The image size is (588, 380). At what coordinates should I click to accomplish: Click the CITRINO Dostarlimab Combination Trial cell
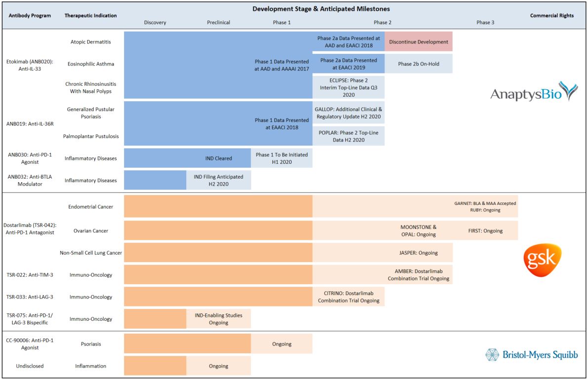pos(348,297)
